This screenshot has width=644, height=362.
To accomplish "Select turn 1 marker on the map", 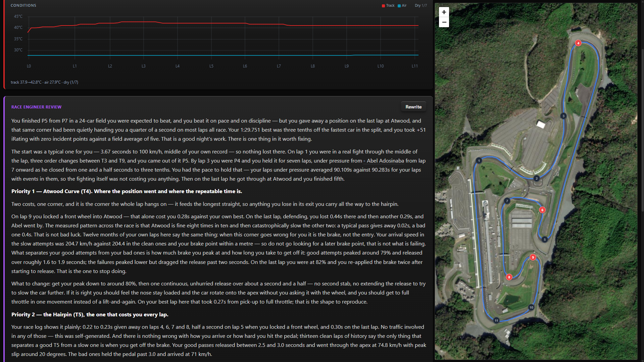I will click(479, 161).
